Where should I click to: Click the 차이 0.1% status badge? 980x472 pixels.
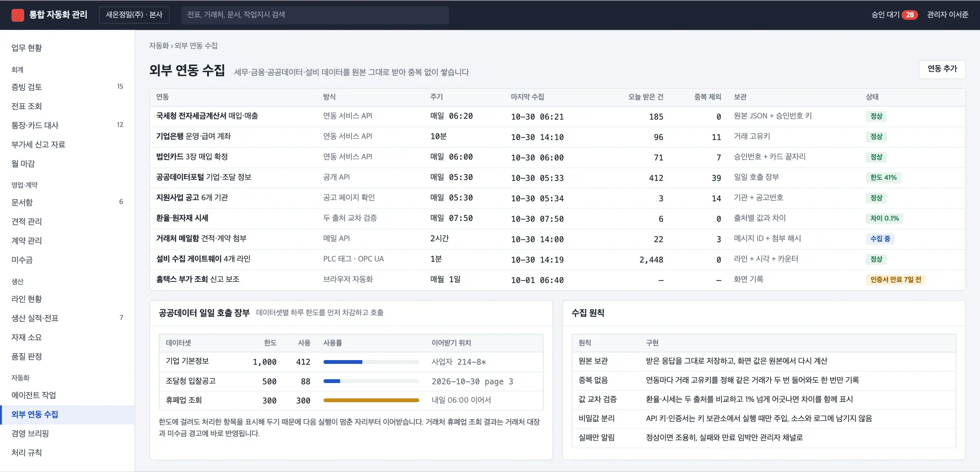point(884,218)
